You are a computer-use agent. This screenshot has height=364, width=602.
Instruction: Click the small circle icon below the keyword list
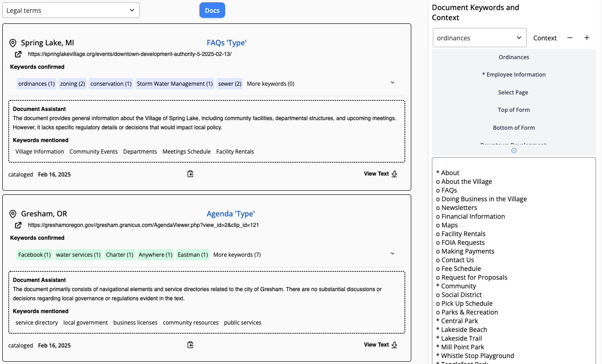[514, 150]
